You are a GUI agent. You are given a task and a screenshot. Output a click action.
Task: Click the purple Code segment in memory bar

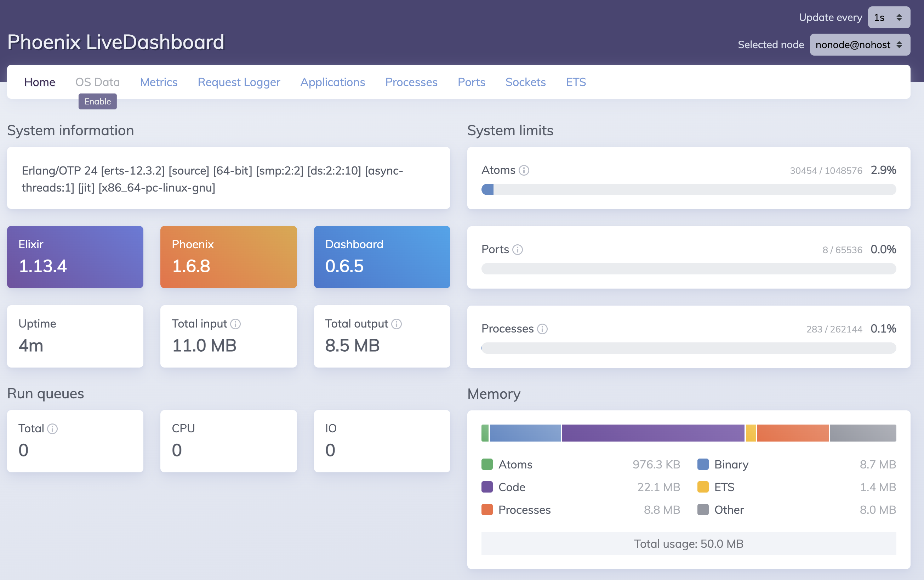point(652,433)
